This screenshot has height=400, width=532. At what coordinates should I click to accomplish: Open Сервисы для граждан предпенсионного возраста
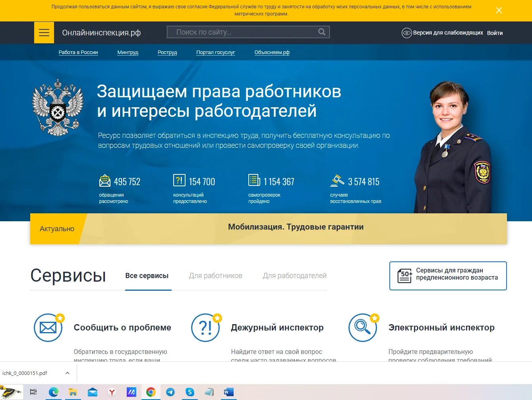click(x=448, y=276)
